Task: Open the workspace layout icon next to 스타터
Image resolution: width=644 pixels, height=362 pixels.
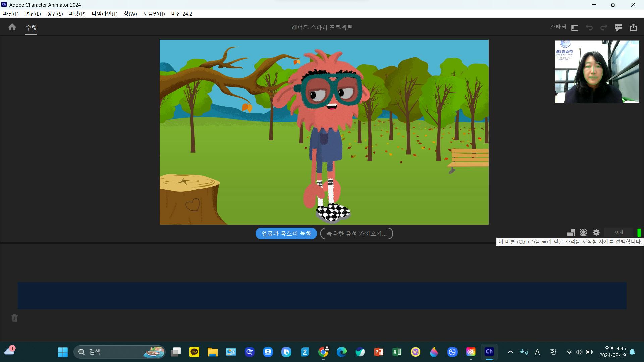Action: [x=575, y=28]
